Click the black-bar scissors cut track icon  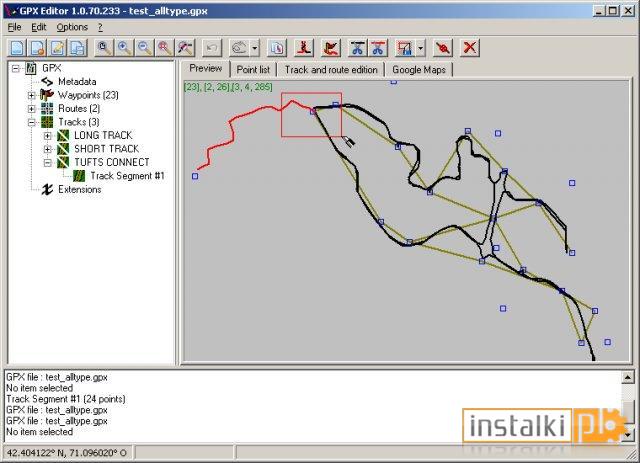(x=358, y=48)
